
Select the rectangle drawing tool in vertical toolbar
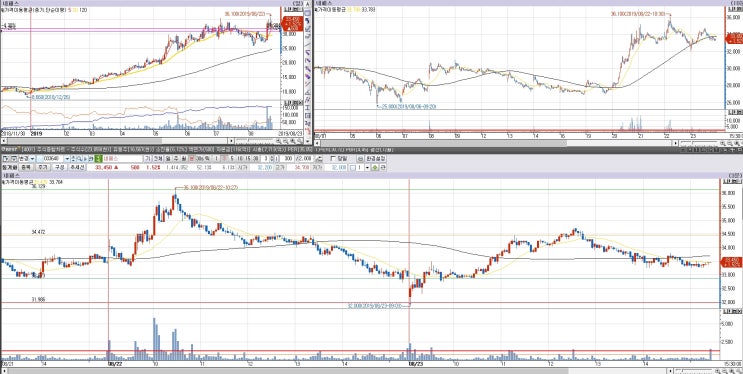coord(308,13)
